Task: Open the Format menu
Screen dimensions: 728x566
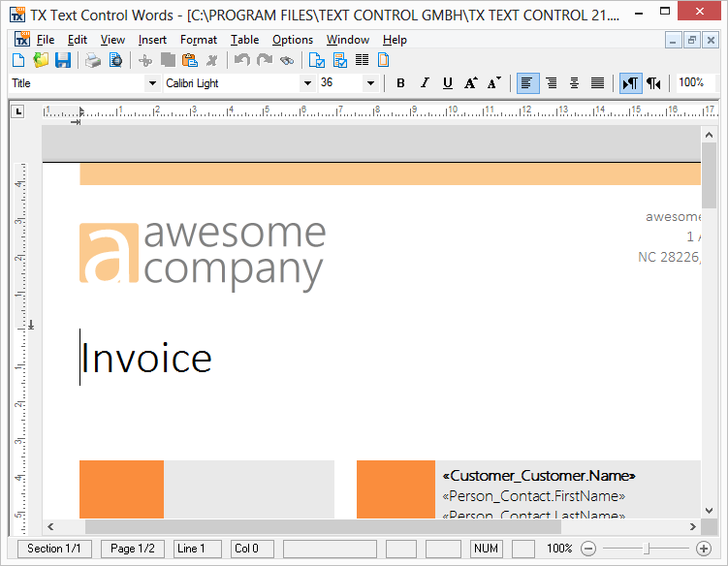Action: (199, 40)
